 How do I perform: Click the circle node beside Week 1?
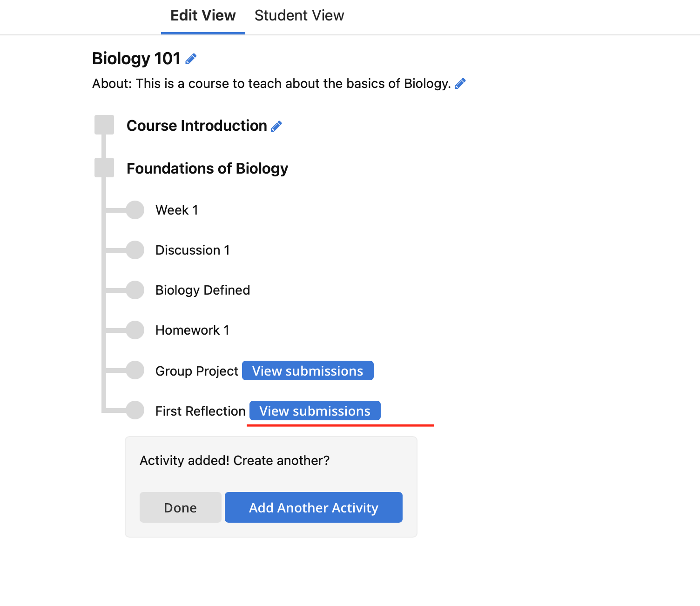pyautogui.click(x=135, y=210)
